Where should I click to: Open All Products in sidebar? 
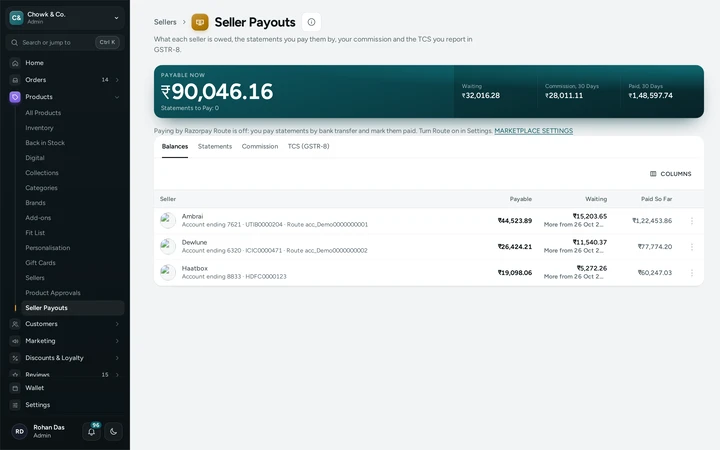tap(43, 113)
